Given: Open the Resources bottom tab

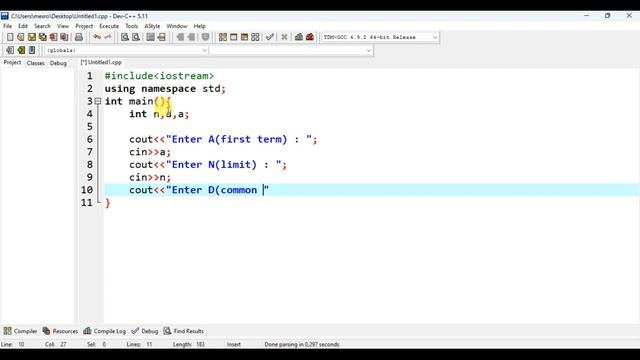Looking at the screenshot, I should coord(60,331).
